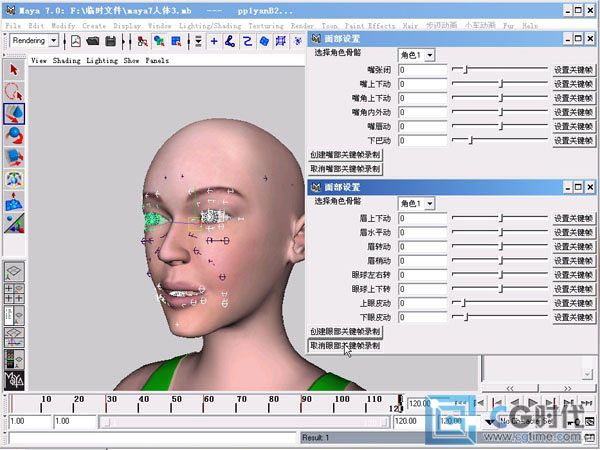The height and width of the screenshot is (450, 600).
Task: Switch to four view layout
Action: click(x=14, y=293)
